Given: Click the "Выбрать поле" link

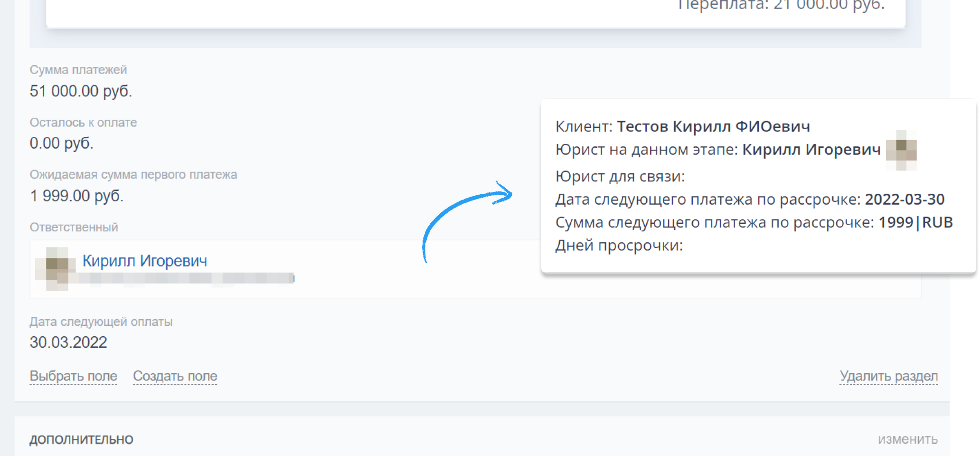Looking at the screenshot, I should point(73,376).
